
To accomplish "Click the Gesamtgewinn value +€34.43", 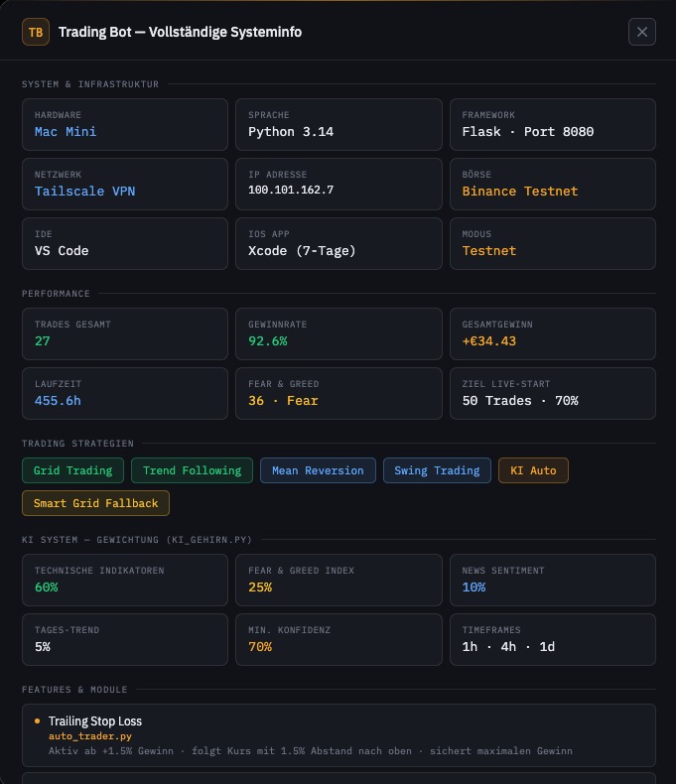I will [x=489, y=341].
